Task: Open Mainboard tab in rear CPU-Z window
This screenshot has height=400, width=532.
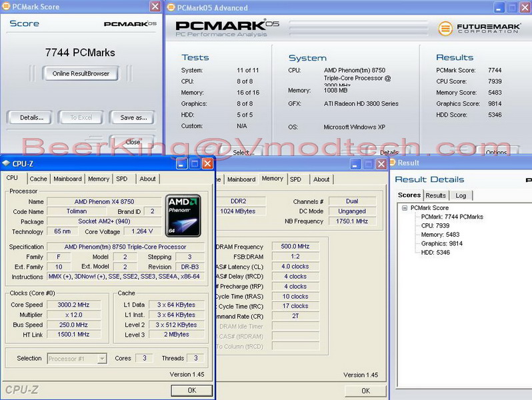Action: (x=241, y=179)
